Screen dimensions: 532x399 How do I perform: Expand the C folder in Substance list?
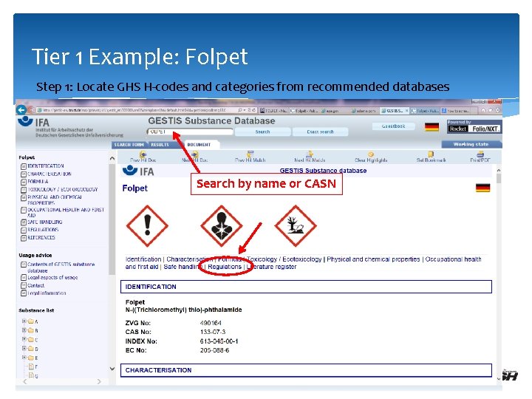click(x=24, y=339)
